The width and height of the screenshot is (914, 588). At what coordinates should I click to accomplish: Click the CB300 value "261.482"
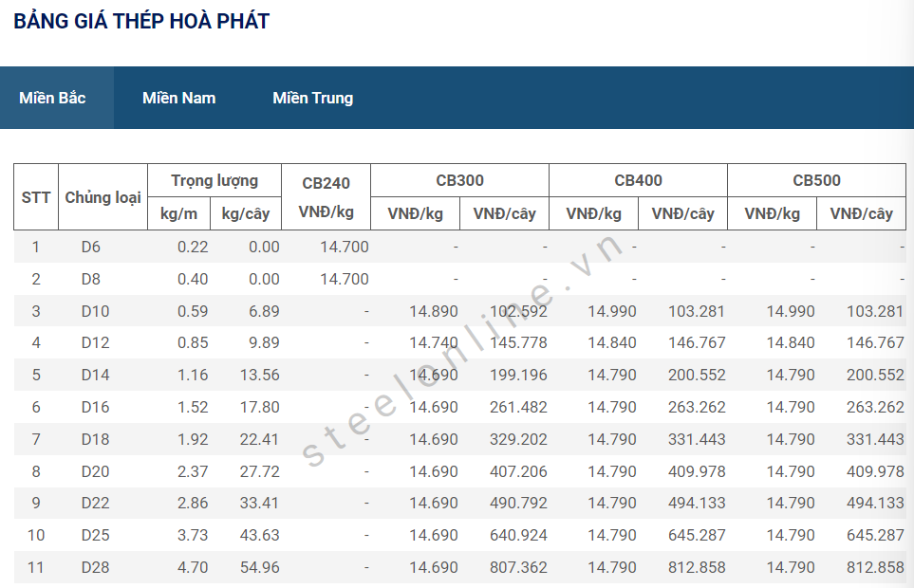[519, 407]
